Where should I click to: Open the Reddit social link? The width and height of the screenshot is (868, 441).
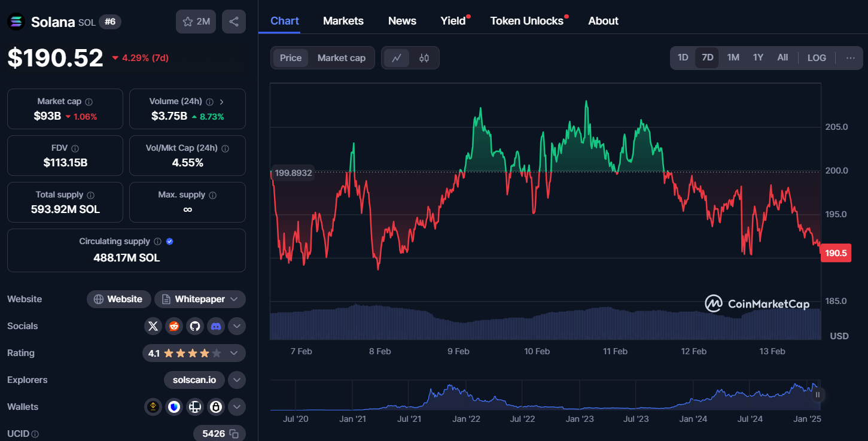[x=174, y=326]
